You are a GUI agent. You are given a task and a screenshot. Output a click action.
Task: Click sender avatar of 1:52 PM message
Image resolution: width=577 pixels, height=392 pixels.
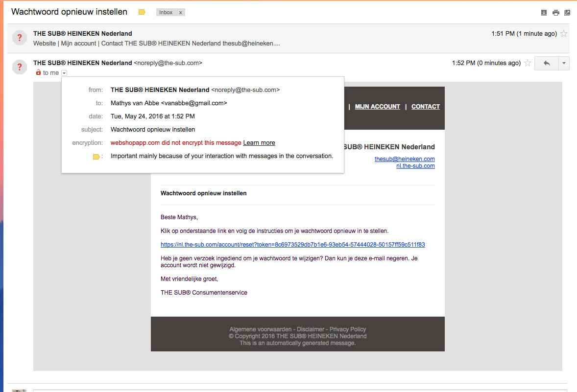(x=20, y=67)
